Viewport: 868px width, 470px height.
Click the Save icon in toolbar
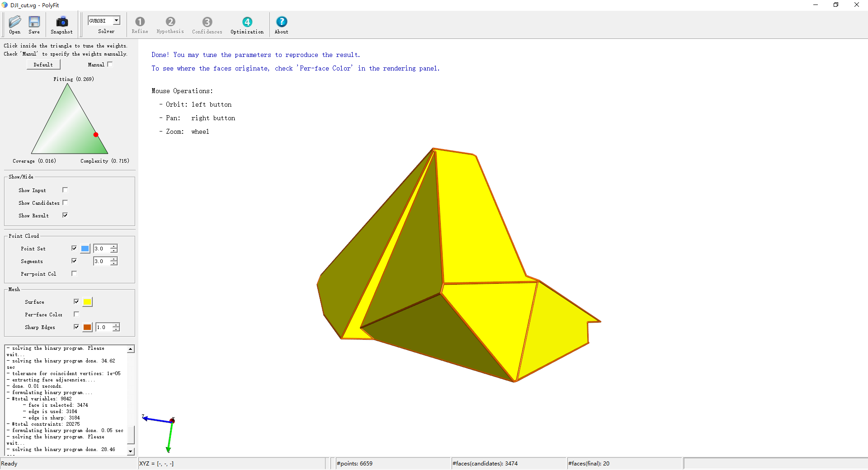tap(34, 22)
